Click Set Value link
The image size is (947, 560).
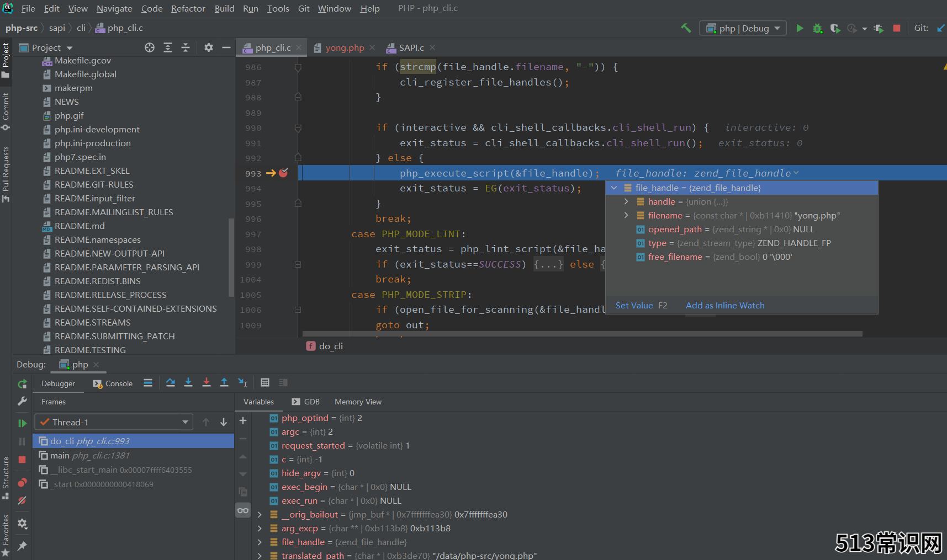point(634,305)
